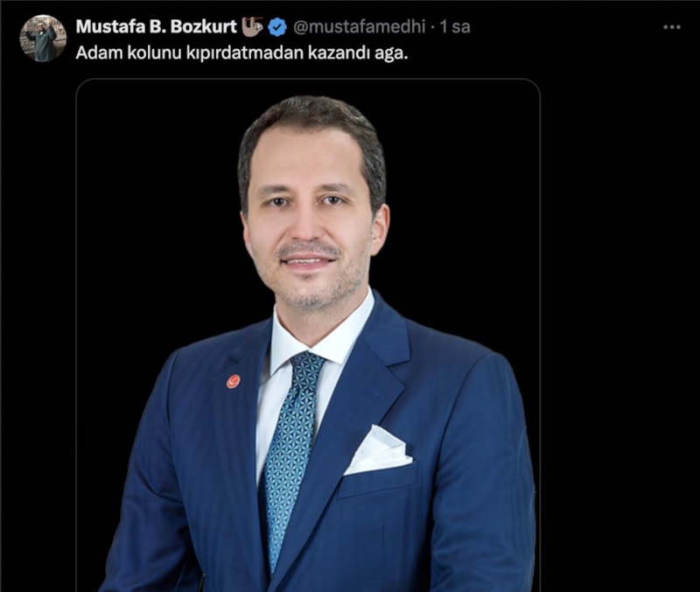The width and height of the screenshot is (700, 592).
Task: Click the 'Bozkurt' surname text
Action: (x=203, y=27)
